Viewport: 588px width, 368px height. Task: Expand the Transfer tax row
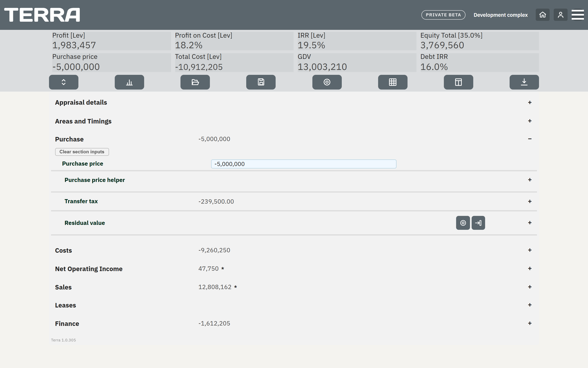tap(530, 201)
